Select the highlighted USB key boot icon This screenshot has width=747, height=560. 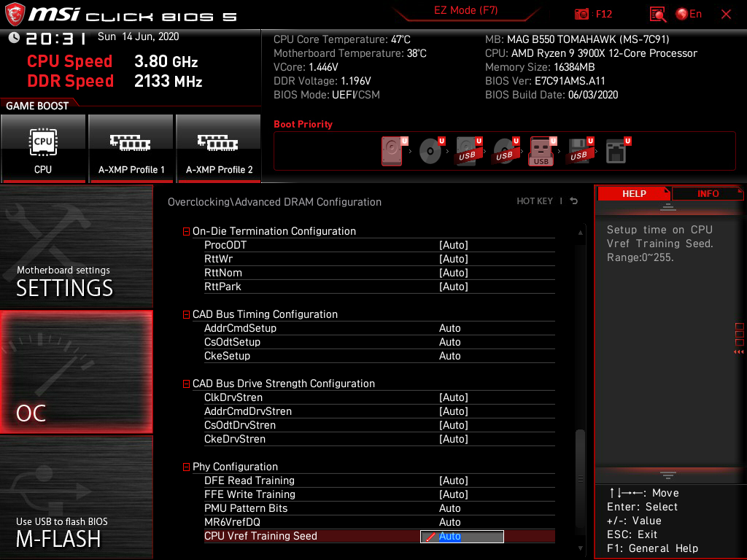542,151
